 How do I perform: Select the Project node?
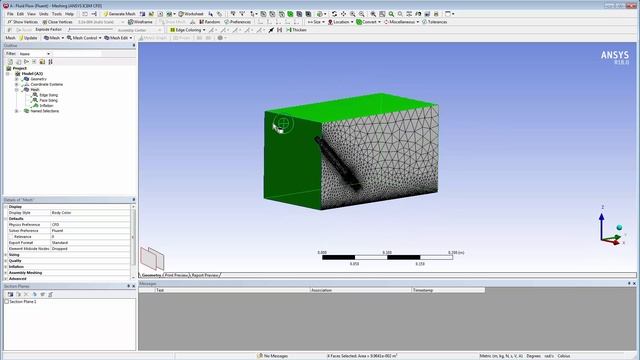(19, 68)
